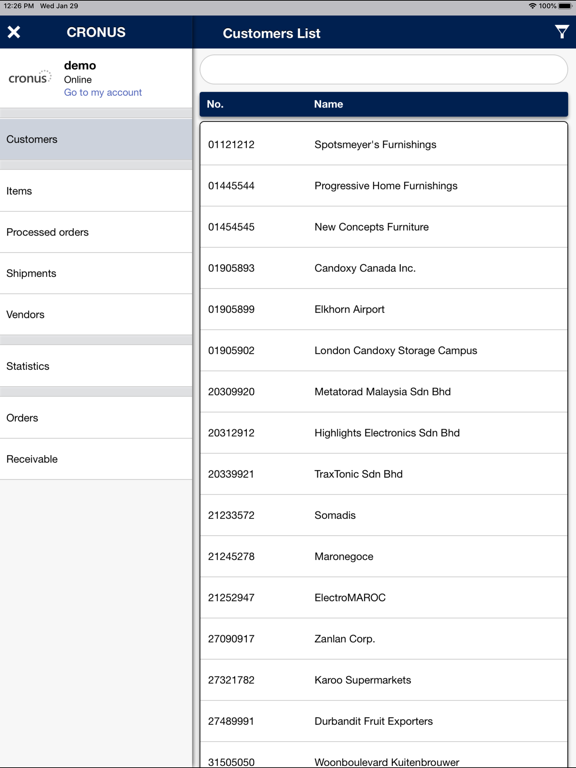The width and height of the screenshot is (576, 768).
Task: Select the Elkhorn Airport customer row
Action: [384, 309]
